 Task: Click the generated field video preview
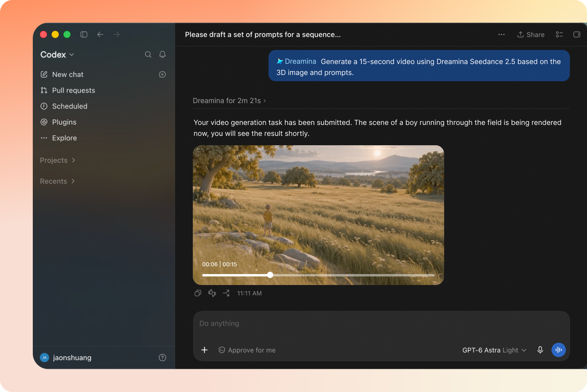click(318, 215)
